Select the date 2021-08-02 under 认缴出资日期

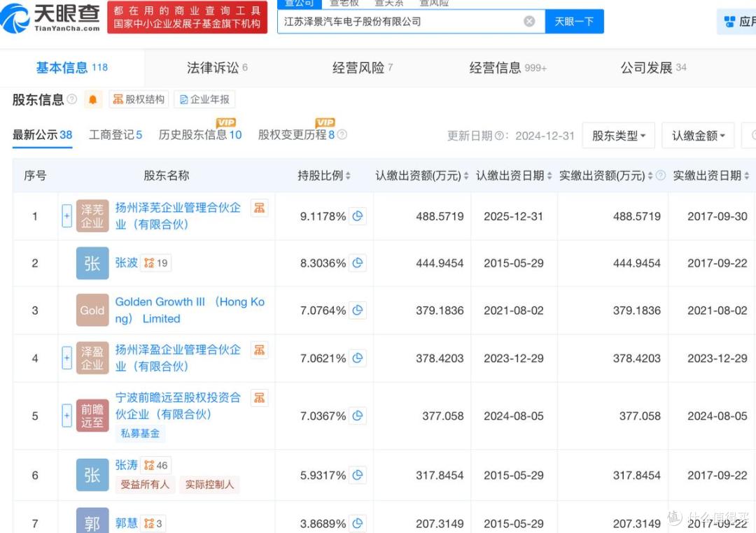(x=514, y=311)
